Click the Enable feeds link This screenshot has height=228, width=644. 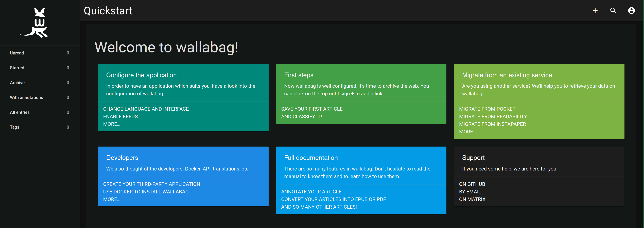pos(120,117)
